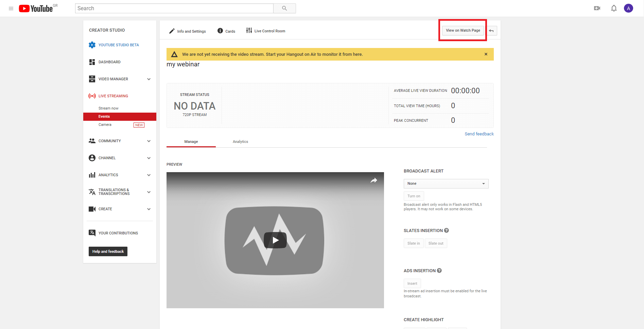Click the help icon next to Slates Insertion
644x329 pixels.
pyautogui.click(x=446, y=230)
